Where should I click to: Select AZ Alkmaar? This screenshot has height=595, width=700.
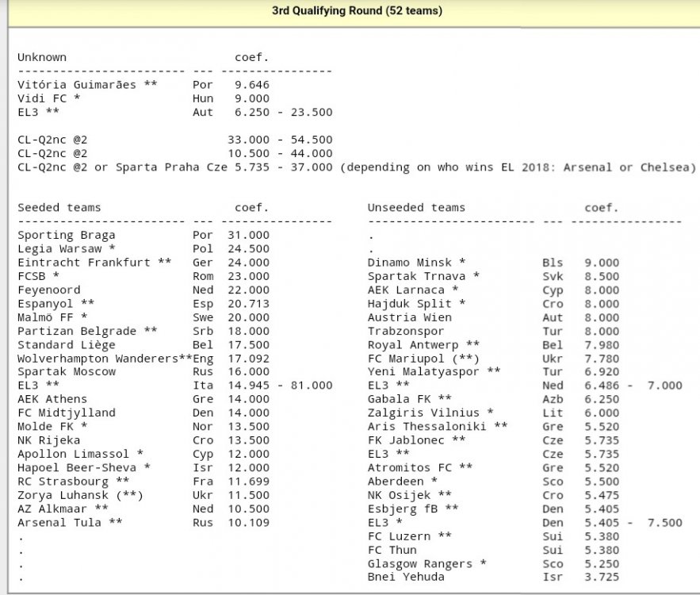52,509
